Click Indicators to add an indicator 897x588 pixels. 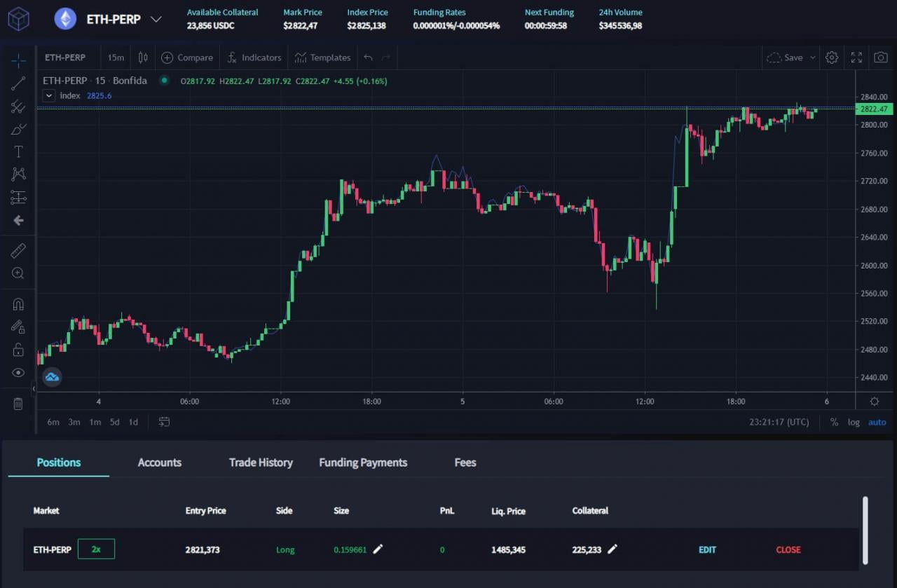(x=254, y=57)
